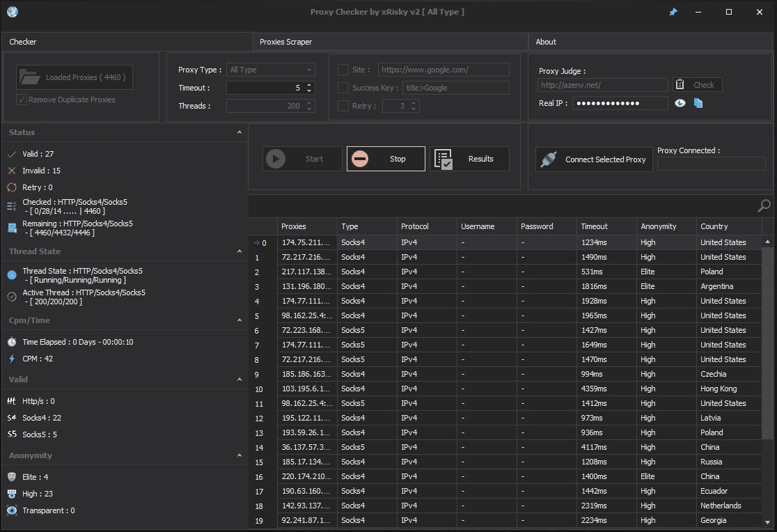Click the copy Real IP icon
Screen dimensions: 777x532
click(698, 103)
